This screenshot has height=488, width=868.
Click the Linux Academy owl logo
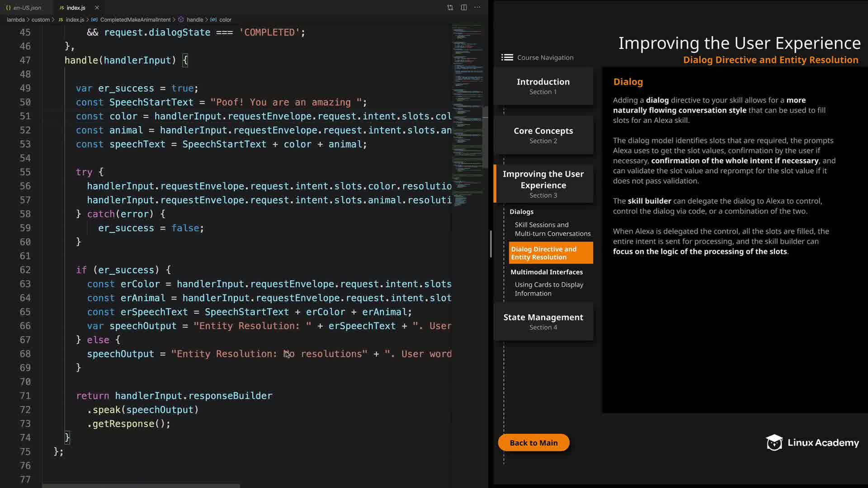[x=774, y=443]
